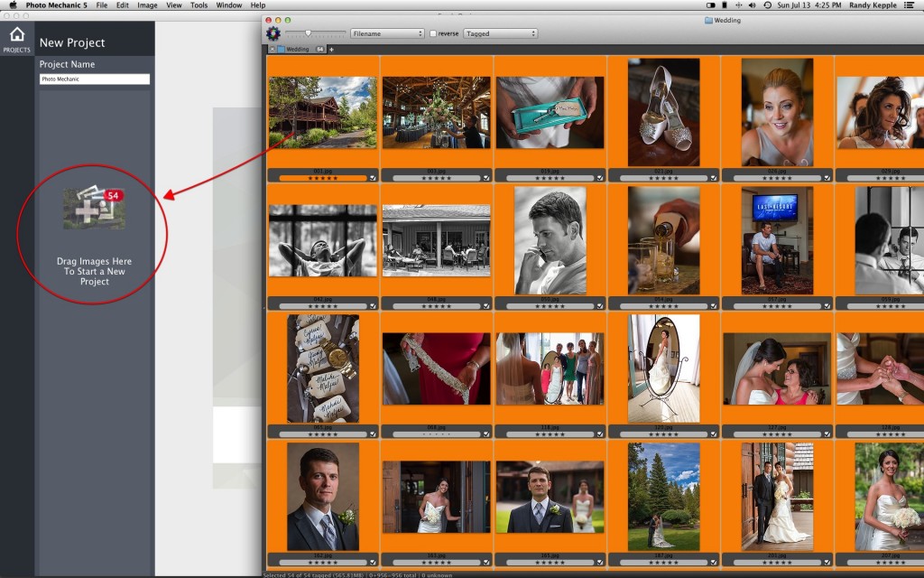Click the 'Selected 54 of 54 tagged' status text
924x578 pixels.
point(314,575)
